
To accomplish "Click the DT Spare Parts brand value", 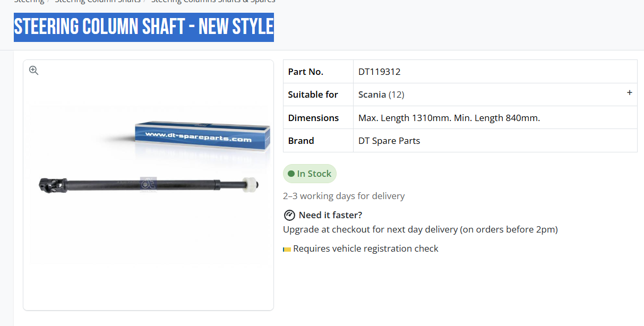I will [389, 141].
